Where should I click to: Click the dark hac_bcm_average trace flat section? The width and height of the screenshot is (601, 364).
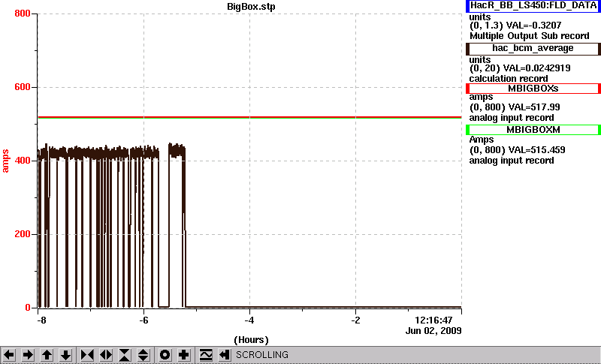click(324, 307)
